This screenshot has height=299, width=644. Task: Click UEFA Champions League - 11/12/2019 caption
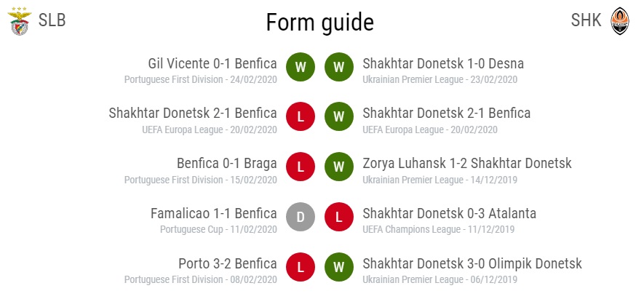pos(438,230)
